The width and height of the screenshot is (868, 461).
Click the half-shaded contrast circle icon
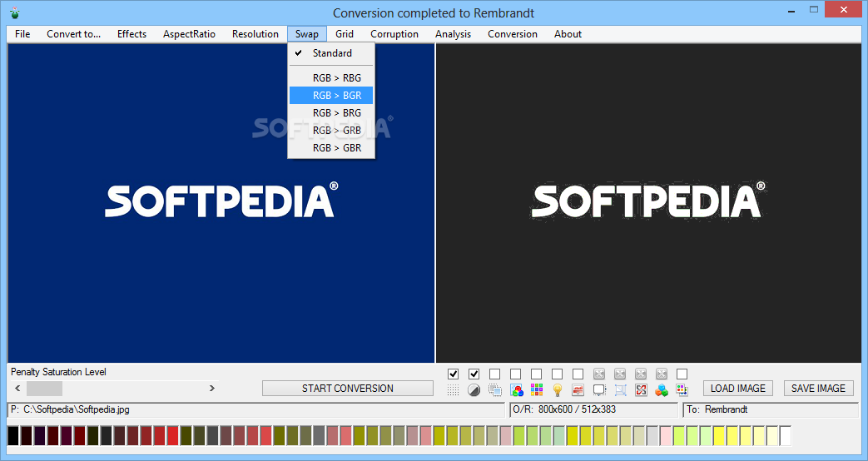pos(474,390)
